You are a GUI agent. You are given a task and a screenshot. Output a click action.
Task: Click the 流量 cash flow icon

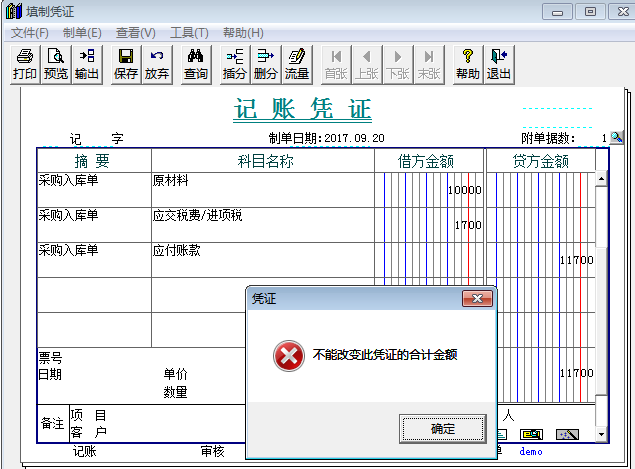pyautogui.click(x=297, y=65)
